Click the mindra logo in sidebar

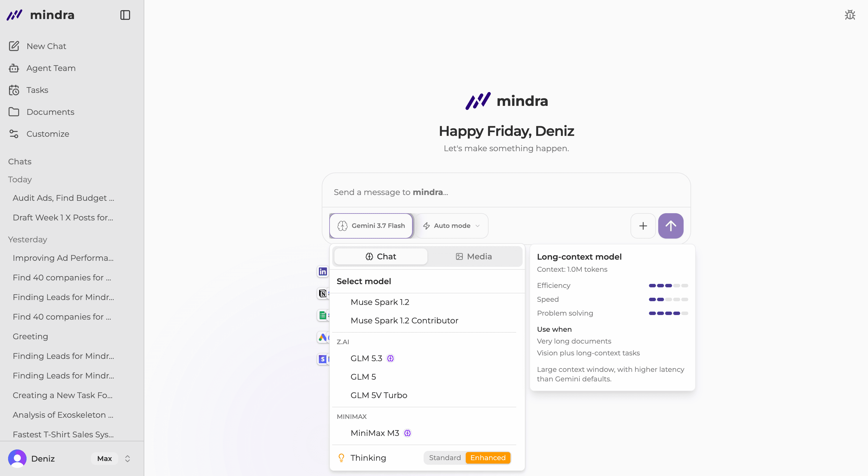click(x=40, y=15)
